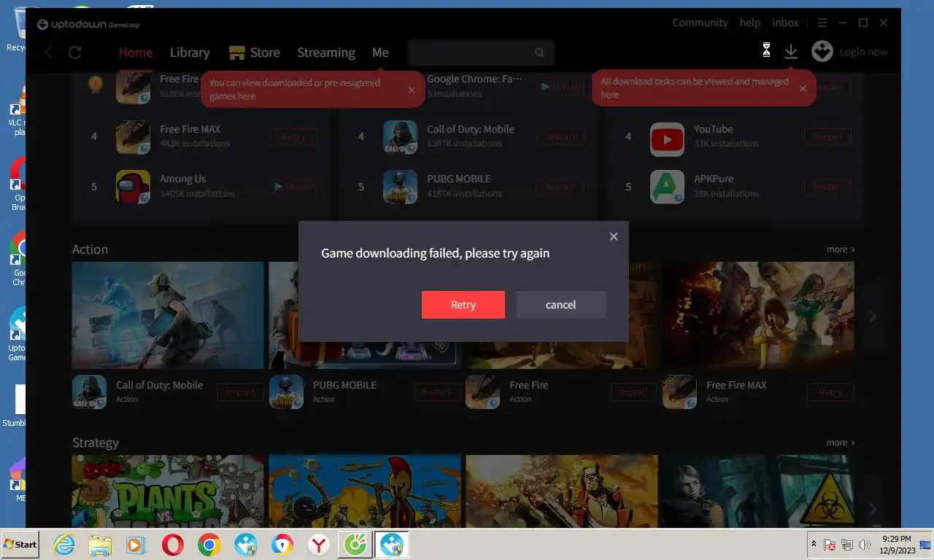Viewport: 934px width, 560px height.
Task: Click the APKPure app icon
Action: point(667,187)
